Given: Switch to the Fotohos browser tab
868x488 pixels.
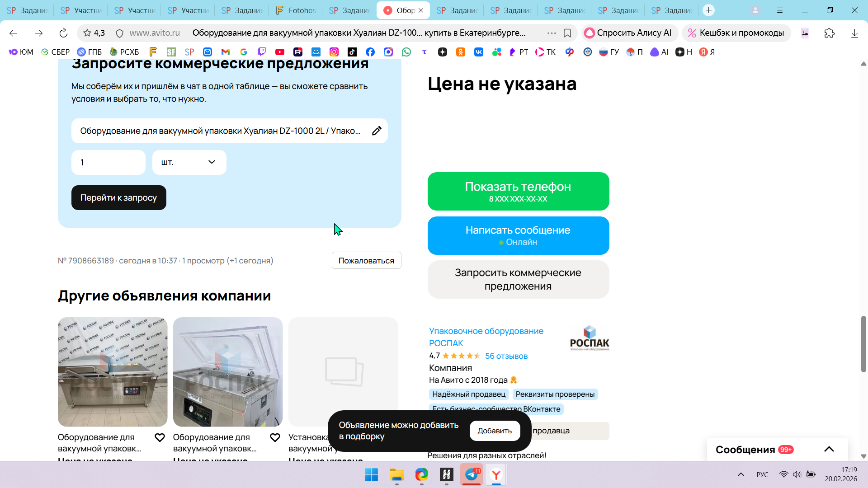Looking at the screenshot, I should [x=296, y=10].
